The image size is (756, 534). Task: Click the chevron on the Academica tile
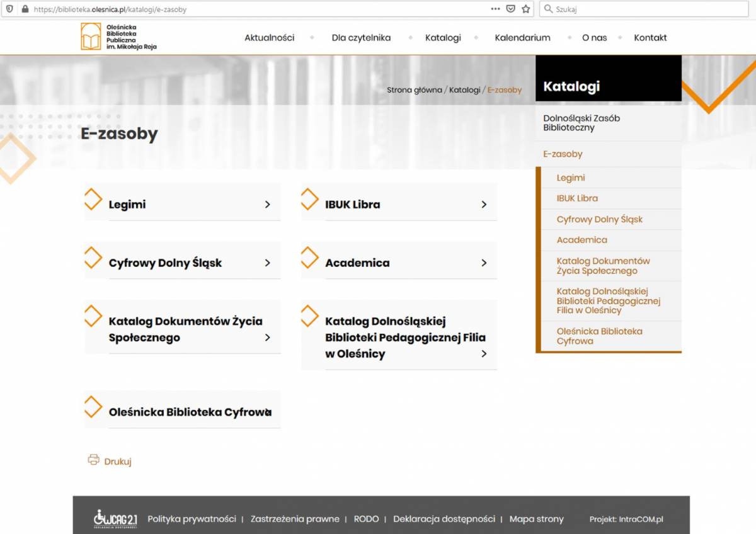[x=484, y=263]
